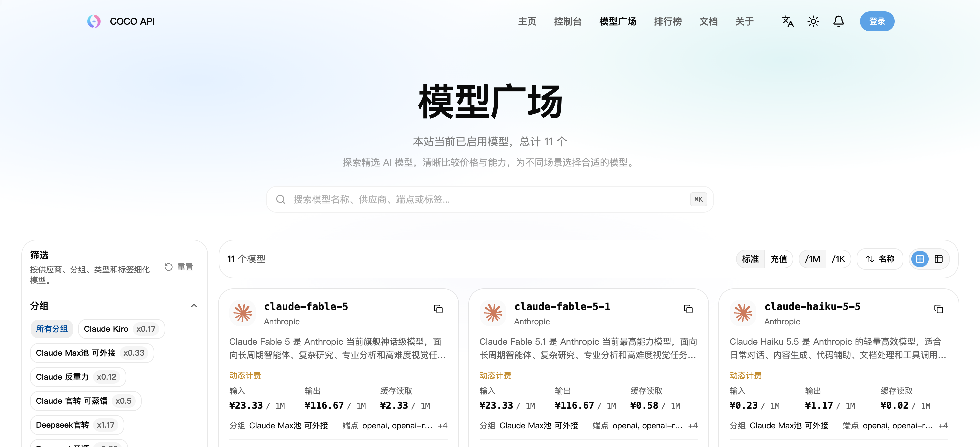This screenshot has height=447, width=980.
Task: Click the COCO API brand name
Action: [x=132, y=21]
